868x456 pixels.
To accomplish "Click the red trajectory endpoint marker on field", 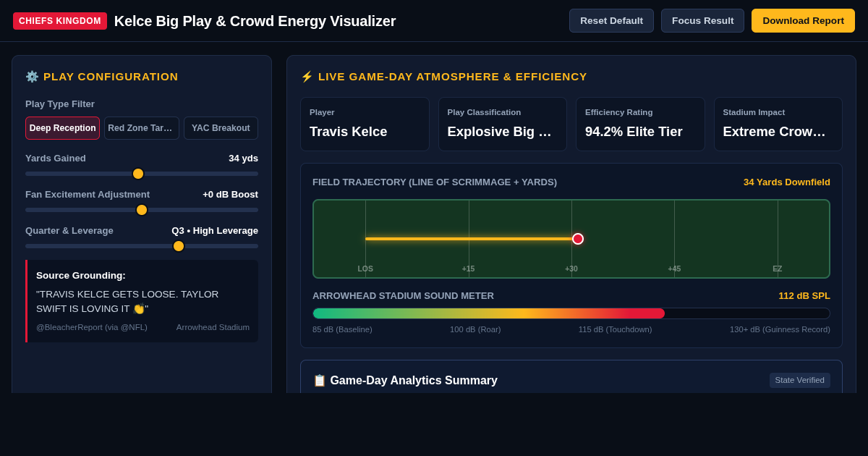I will point(578,239).
